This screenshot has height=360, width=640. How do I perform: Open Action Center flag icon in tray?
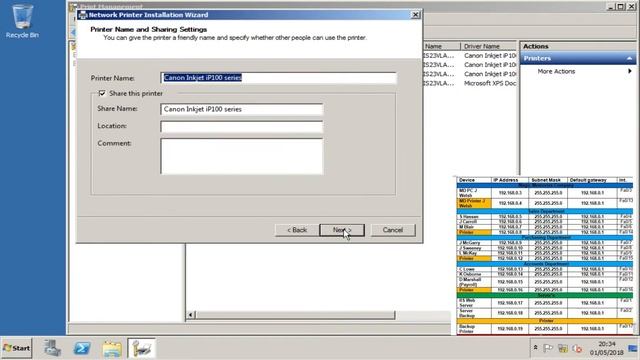point(548,348)
